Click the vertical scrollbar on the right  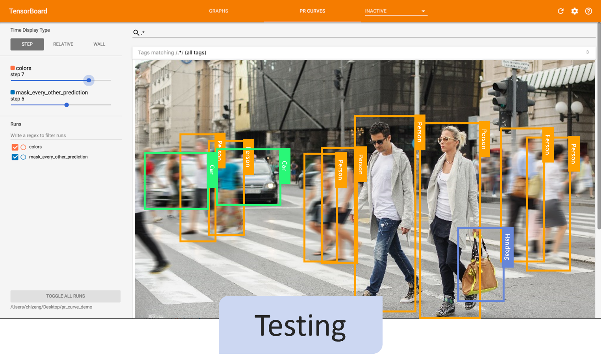tap(599, 126)
